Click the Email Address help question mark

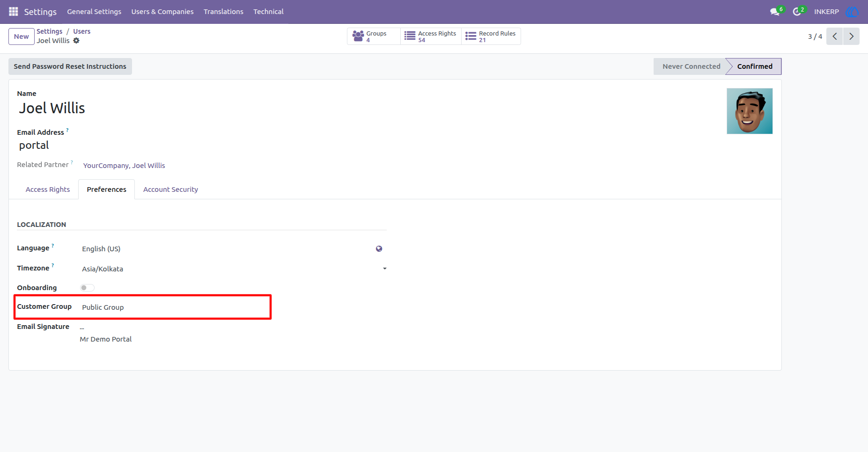point(67,130)
